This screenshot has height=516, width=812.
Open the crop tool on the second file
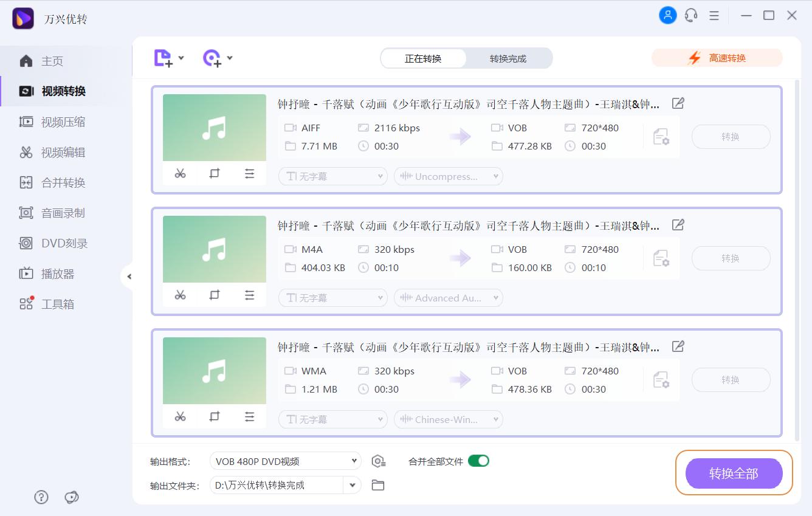[214, 295]
